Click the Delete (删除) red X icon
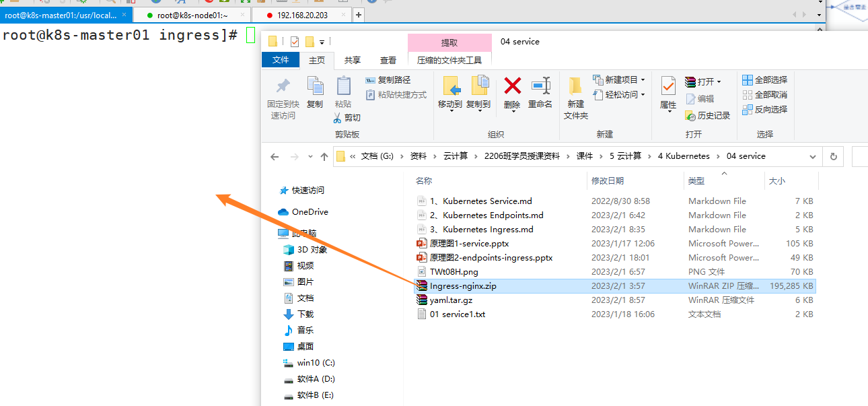The height and width of the screenshot is (406, 868). click(x=512, y=86)
